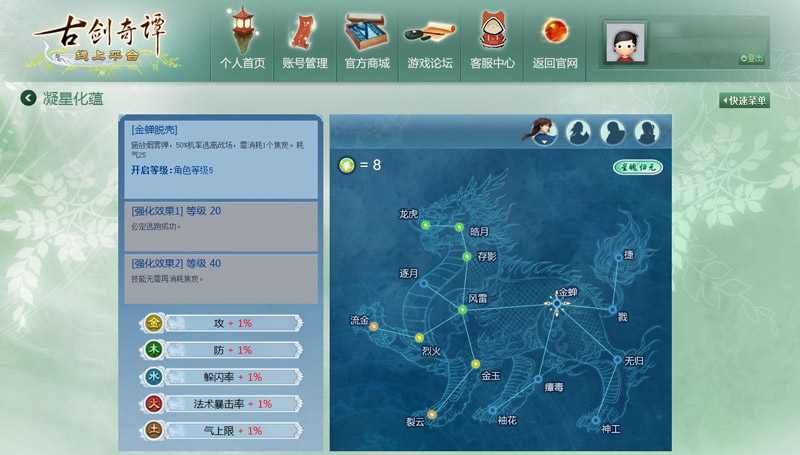
Task: Open 客服中心 customer service center
Action: coord(492,40)
